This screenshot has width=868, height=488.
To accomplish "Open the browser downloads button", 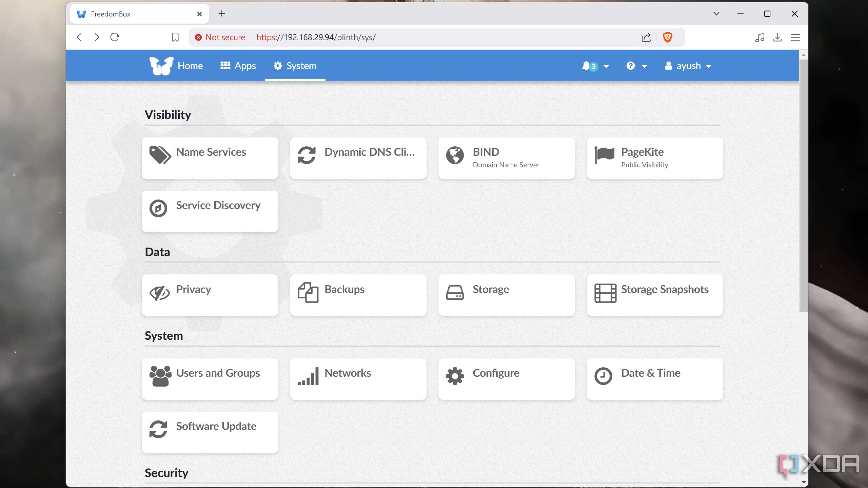I will (x=777, y=37).
